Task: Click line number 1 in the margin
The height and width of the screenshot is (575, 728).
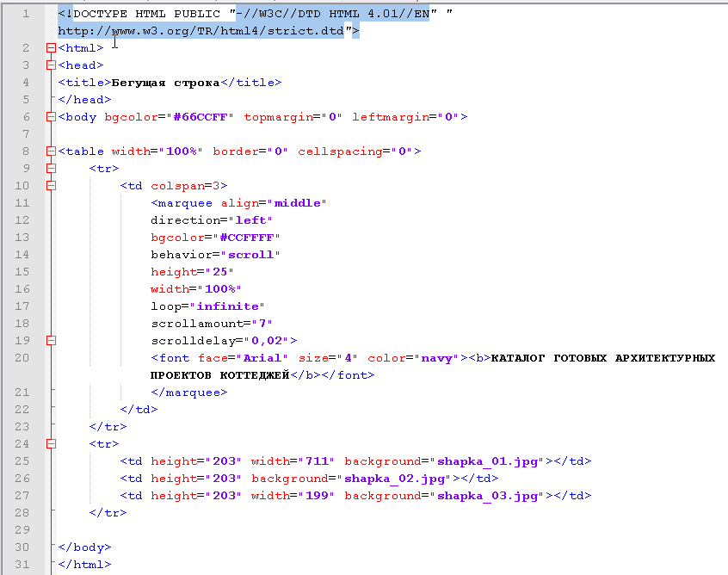Action: tap(26, 14)
